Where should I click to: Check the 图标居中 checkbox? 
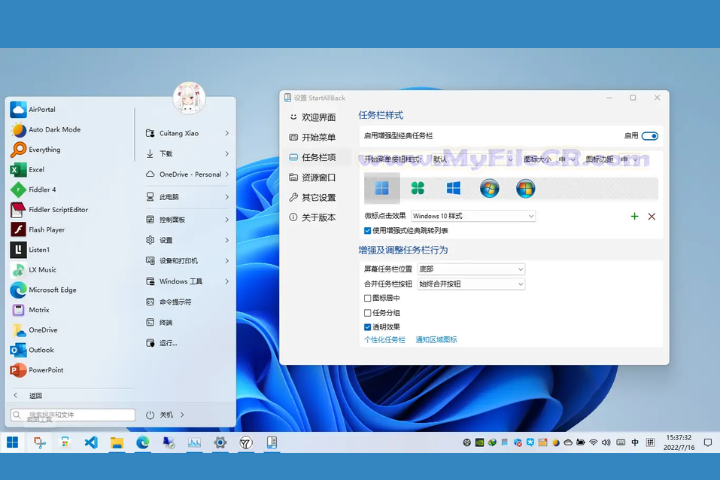click(367, 298)
